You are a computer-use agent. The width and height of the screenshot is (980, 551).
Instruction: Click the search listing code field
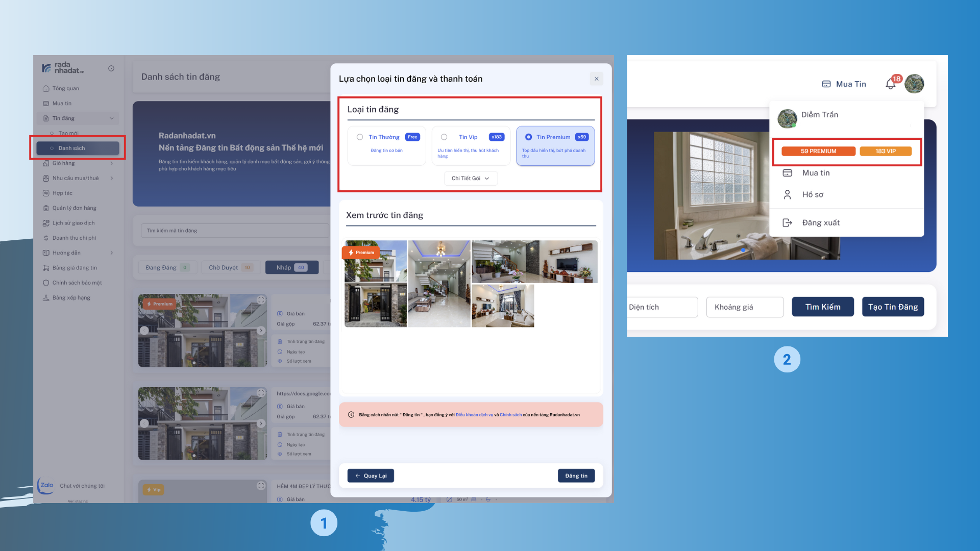[235, 231]
